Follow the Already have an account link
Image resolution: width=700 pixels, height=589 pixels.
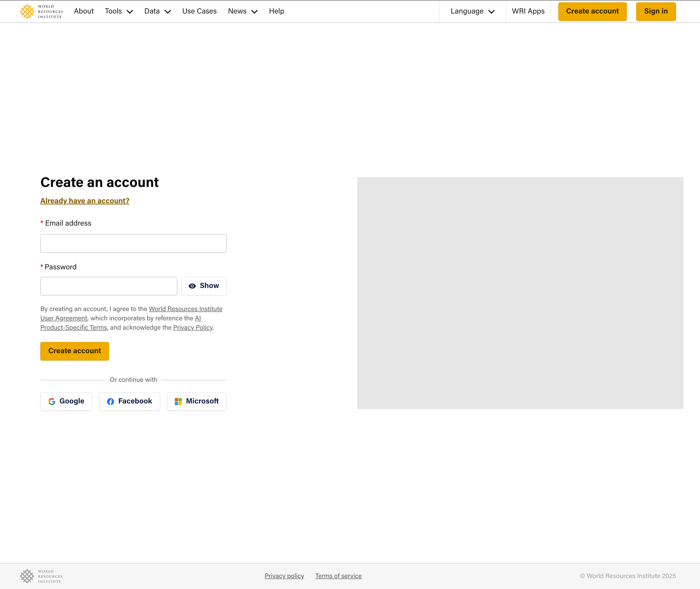click(x=85, y=201)
